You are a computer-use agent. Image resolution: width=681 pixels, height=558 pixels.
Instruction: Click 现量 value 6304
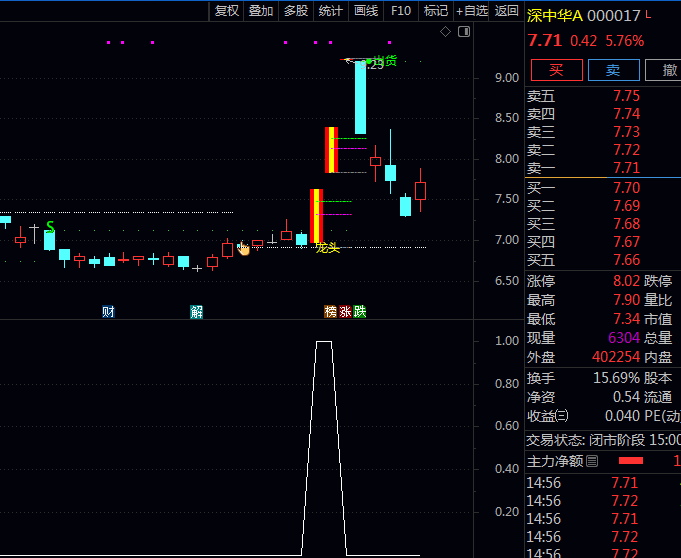point(624,337)
